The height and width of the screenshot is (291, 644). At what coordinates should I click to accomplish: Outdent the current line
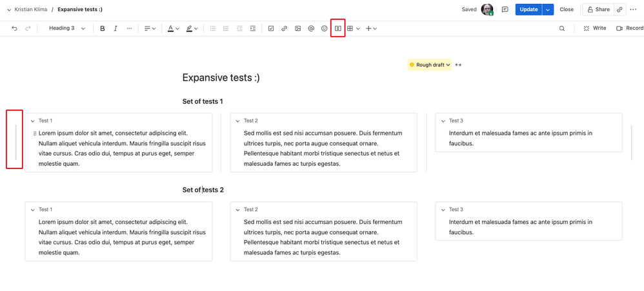click(x=239, y=28)
